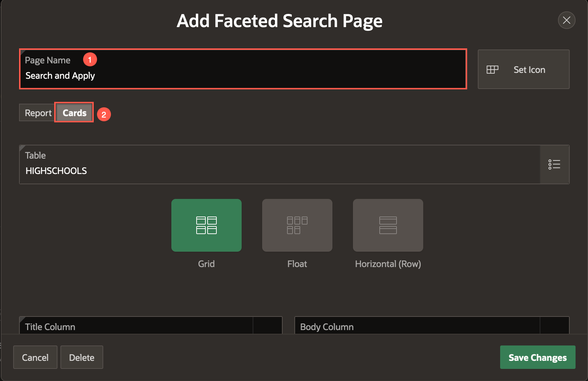Open the Table list of values icon
This screenshot has width=588, height=381.
click(x=554, y=164)
